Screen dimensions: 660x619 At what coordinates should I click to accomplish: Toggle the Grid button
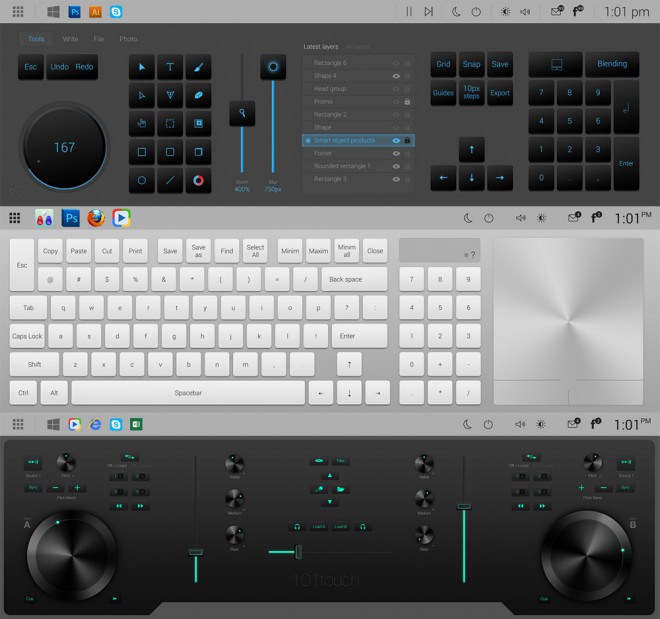pos(443,64)
